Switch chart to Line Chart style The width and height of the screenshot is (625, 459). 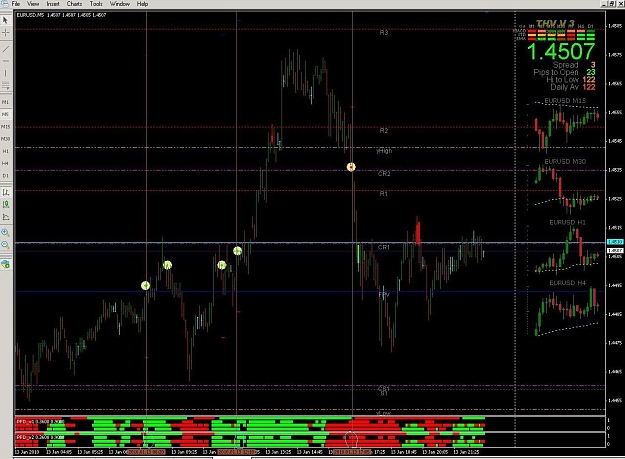tap(6, 217)
